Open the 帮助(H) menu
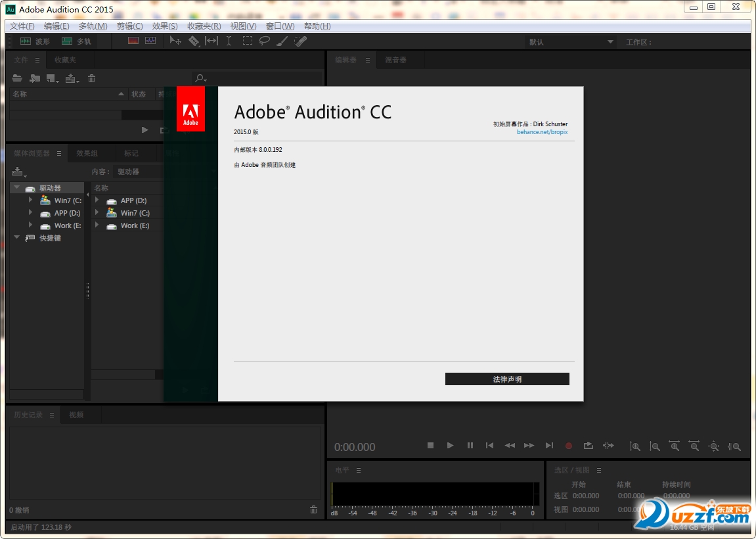 tap(317, 26)
